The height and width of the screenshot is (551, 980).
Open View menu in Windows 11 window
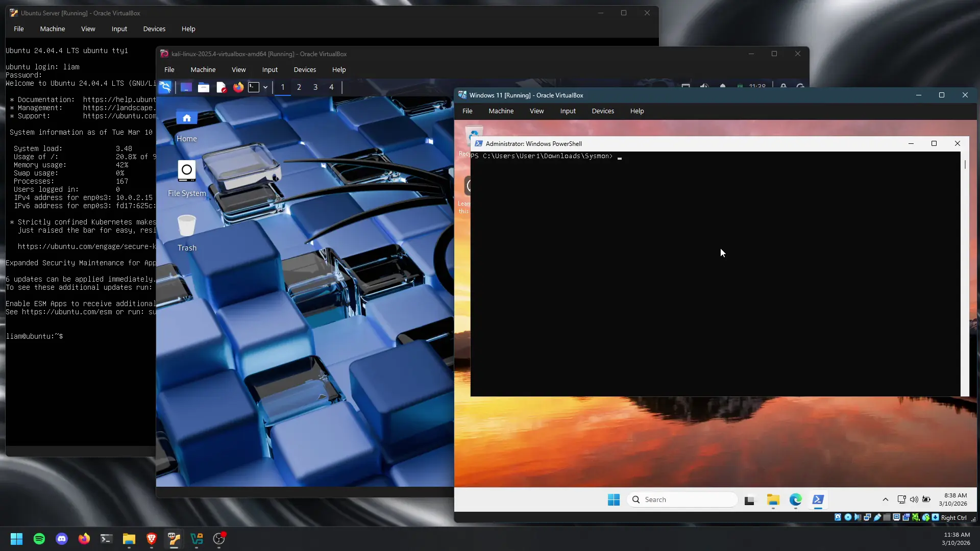coord(537,111)
